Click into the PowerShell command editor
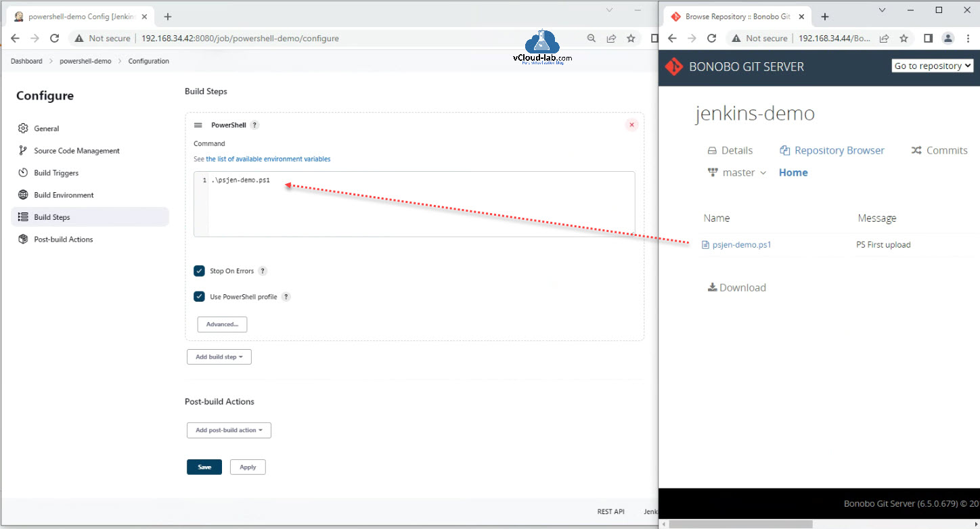The image size is (980, 529). click(414, 204)
